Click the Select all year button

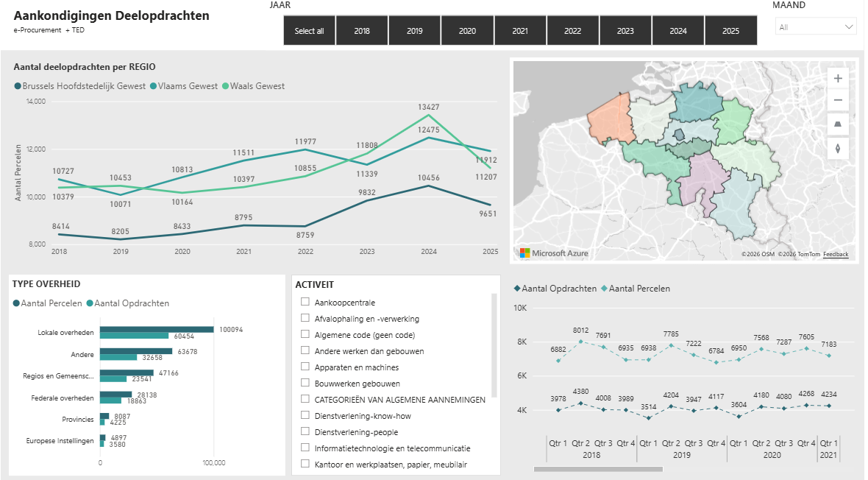click(x=309, y=30)
